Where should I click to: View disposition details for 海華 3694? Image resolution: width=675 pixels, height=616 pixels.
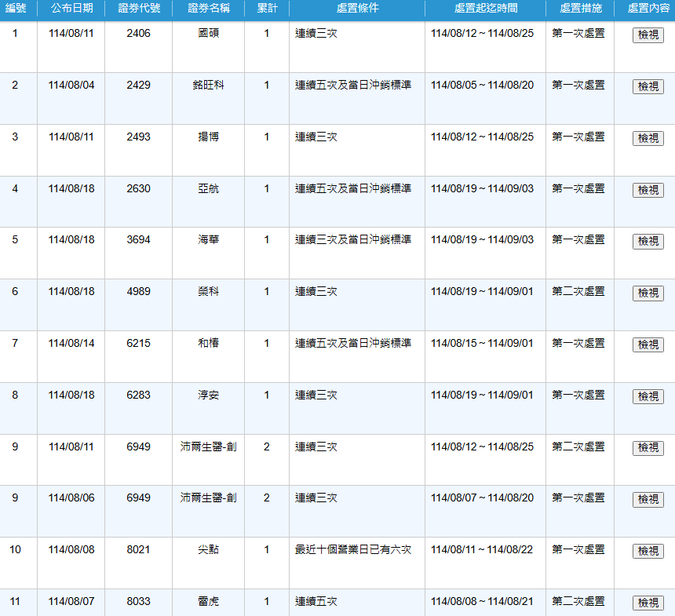(648, 241)
